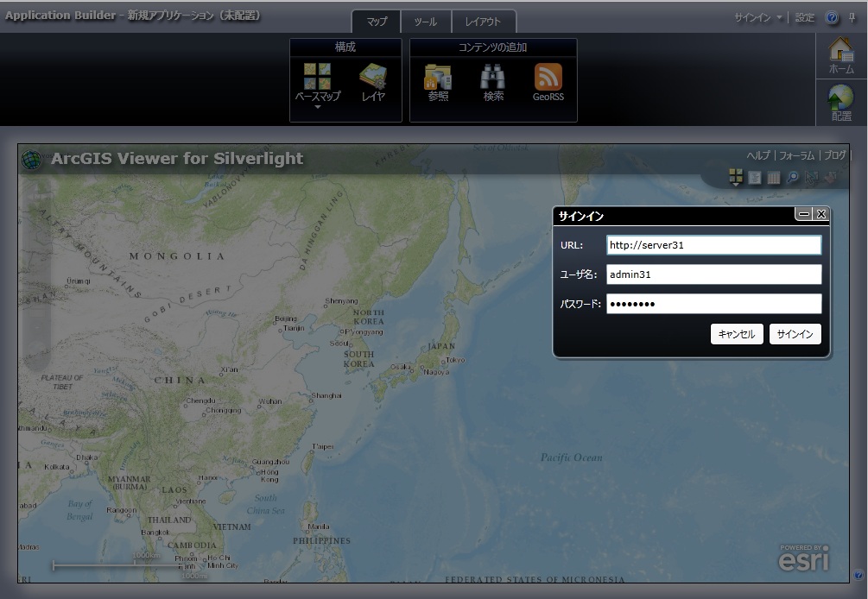Viewport: 868px width, 599px height.
Task: Click the ArcGIS Viewer for Silverlight title text
Action: pos(177,159)
